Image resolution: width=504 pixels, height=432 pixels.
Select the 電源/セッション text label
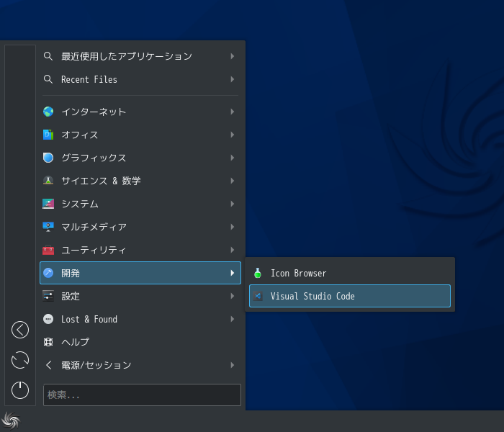coord(96,365)
